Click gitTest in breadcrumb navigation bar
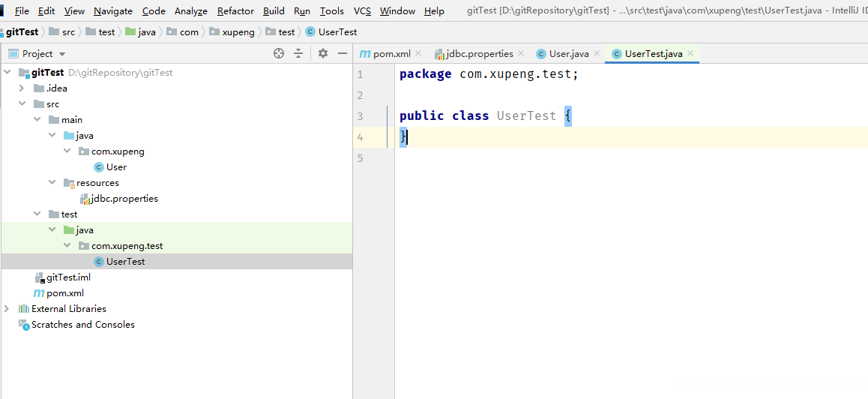 tap(22, 32)
